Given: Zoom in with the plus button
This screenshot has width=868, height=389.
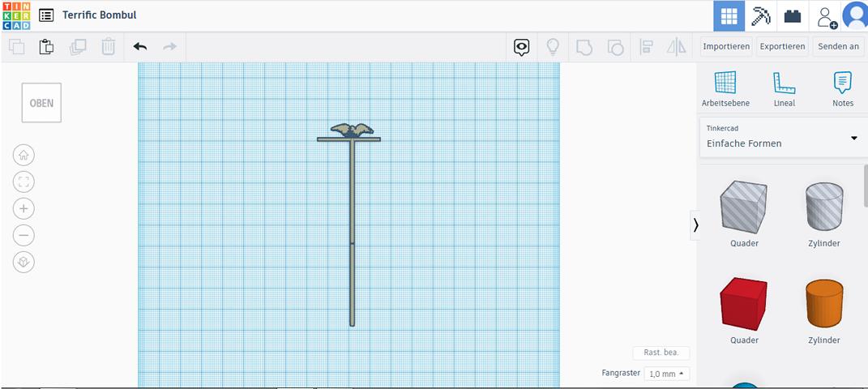Looking at the screenshot, I should pos(24,208).
